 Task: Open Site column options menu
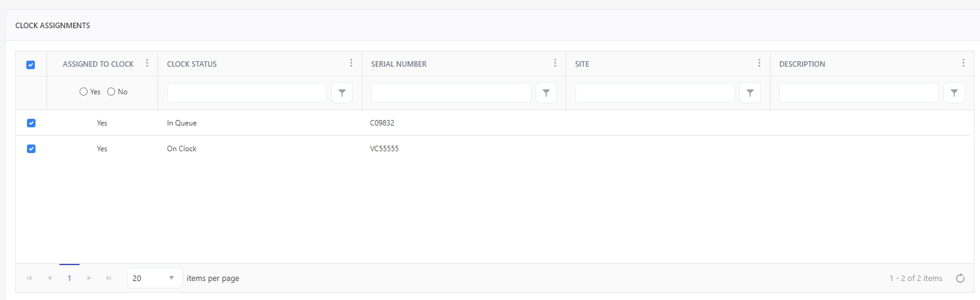tap(759, 63)
